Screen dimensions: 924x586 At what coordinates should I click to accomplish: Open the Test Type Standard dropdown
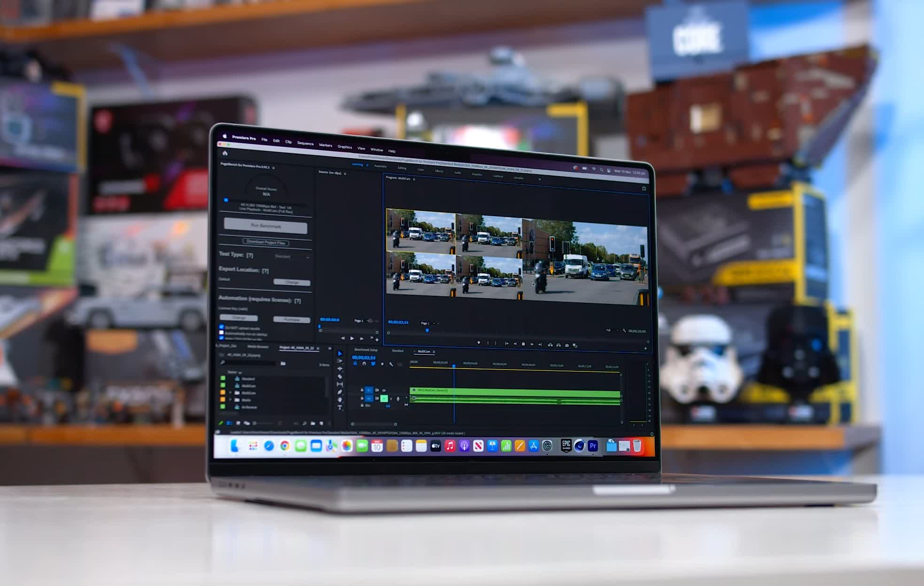(292, 257)
